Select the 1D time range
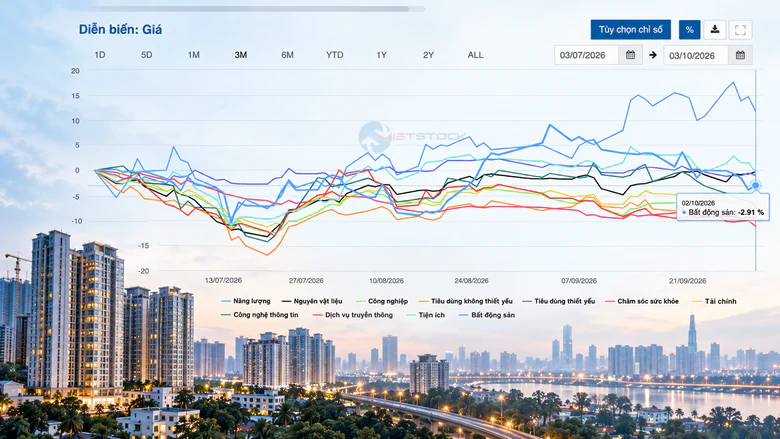Viewport: 780px width, 439px height. 99,55
